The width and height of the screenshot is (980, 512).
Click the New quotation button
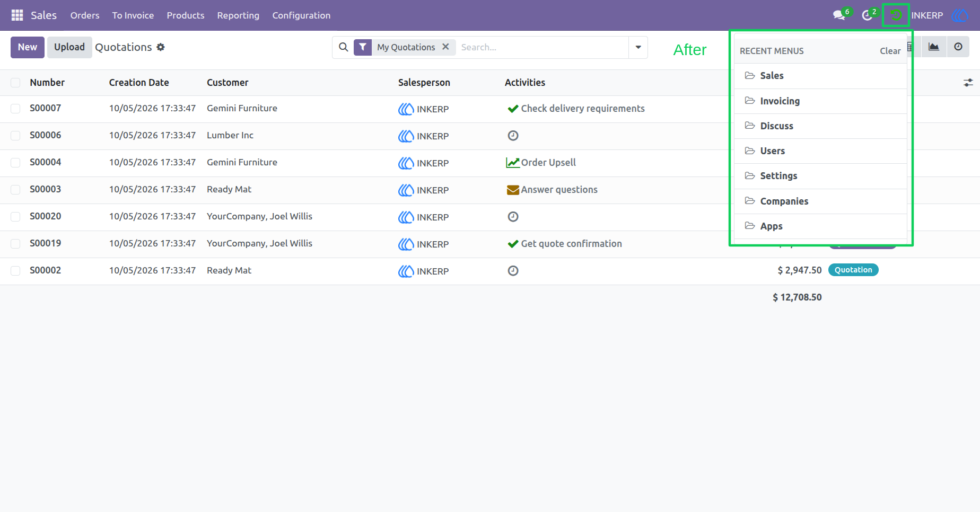(28, 47)
